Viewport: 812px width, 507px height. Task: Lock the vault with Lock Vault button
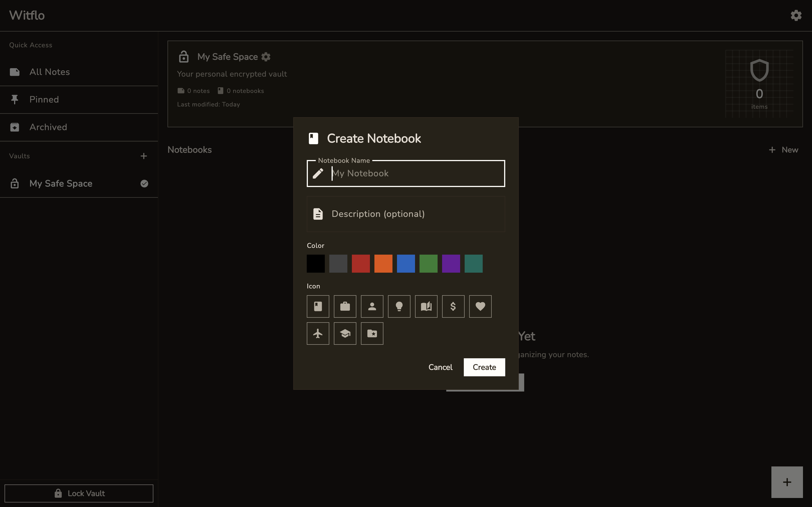tap(79, 493)
